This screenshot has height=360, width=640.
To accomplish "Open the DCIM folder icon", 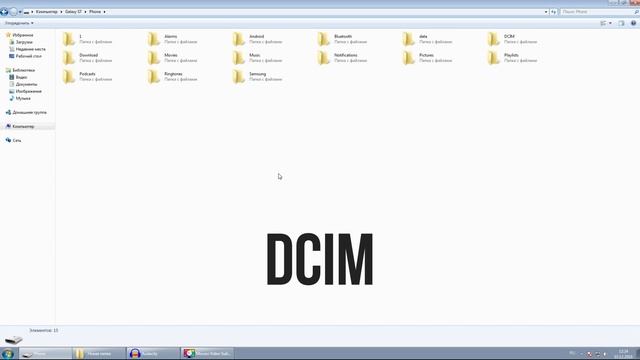I will click(x=493, y=39).
